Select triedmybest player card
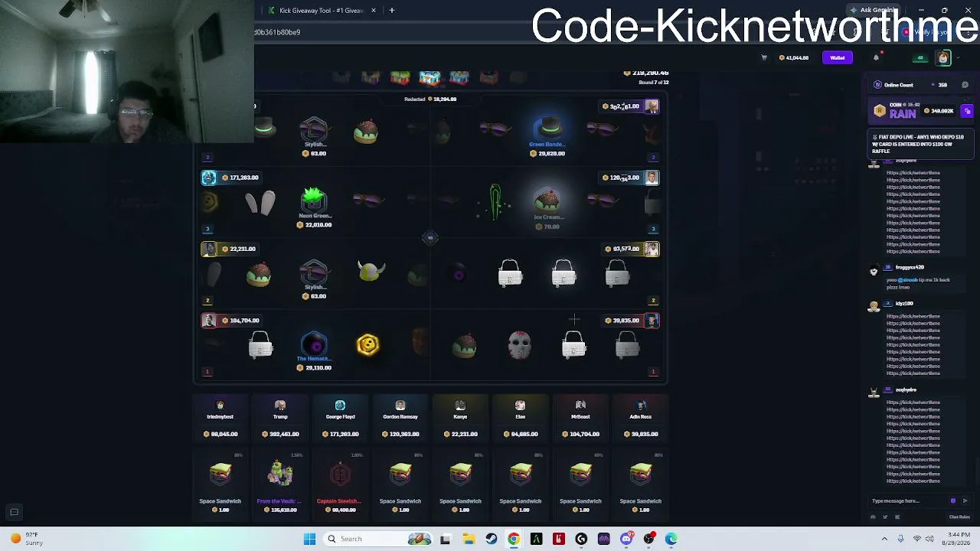 click(220, 419)
